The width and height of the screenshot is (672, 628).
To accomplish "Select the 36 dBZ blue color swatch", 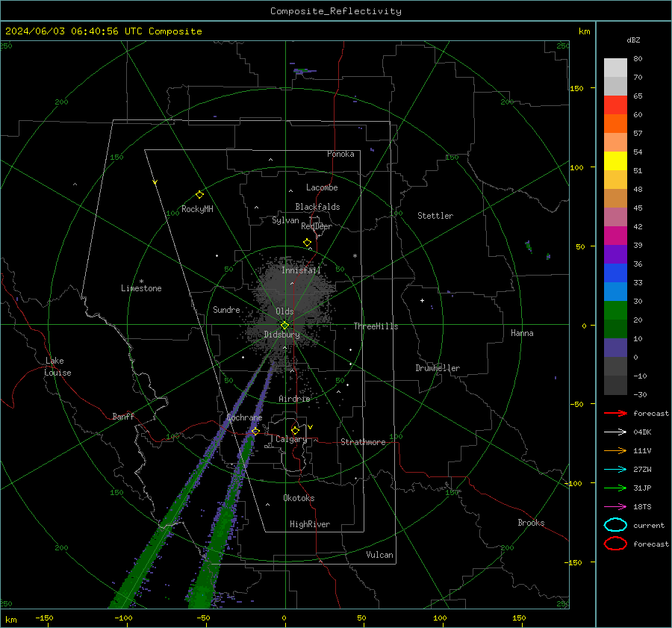I will (615, 273).
